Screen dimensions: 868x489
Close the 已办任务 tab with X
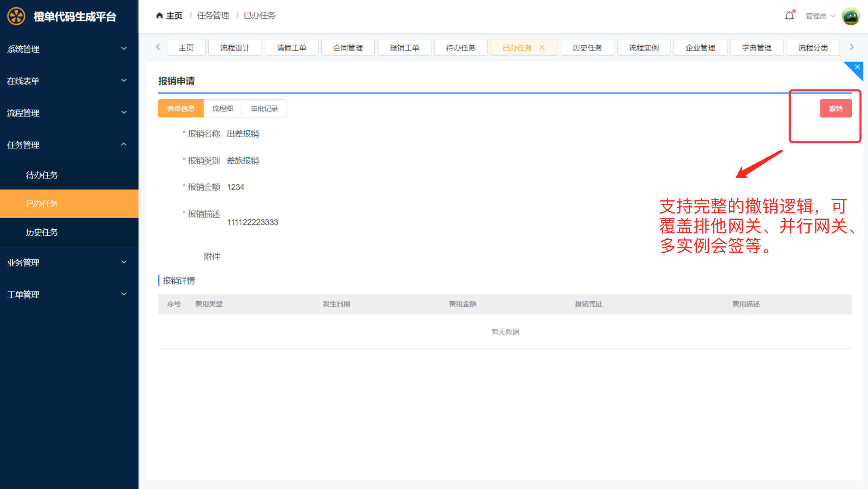(542, 47)
